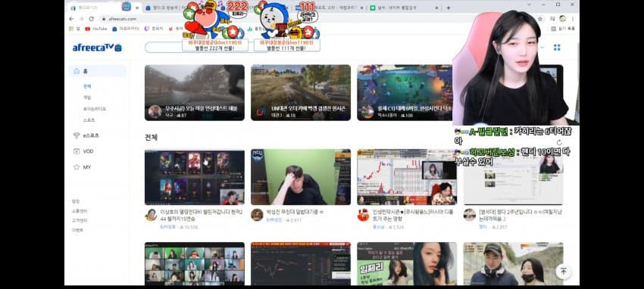Open the Home section in sidebar
The image size is (644, 289).
(x=97, y=71)
